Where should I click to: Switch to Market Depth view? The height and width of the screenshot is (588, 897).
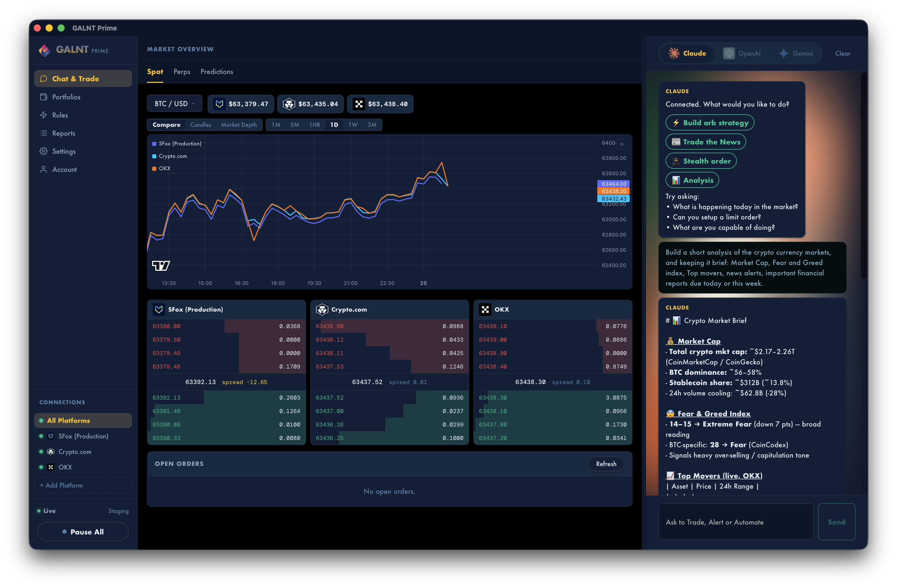[239, 125]
